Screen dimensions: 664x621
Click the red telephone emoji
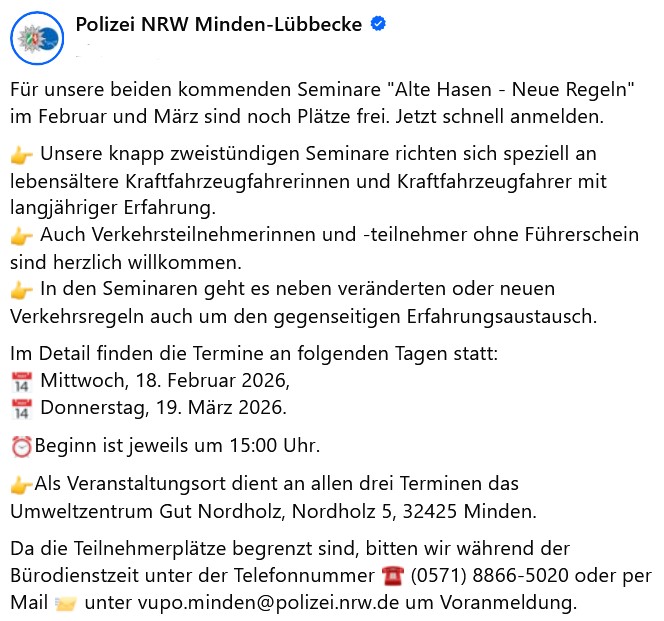[393, 577]
